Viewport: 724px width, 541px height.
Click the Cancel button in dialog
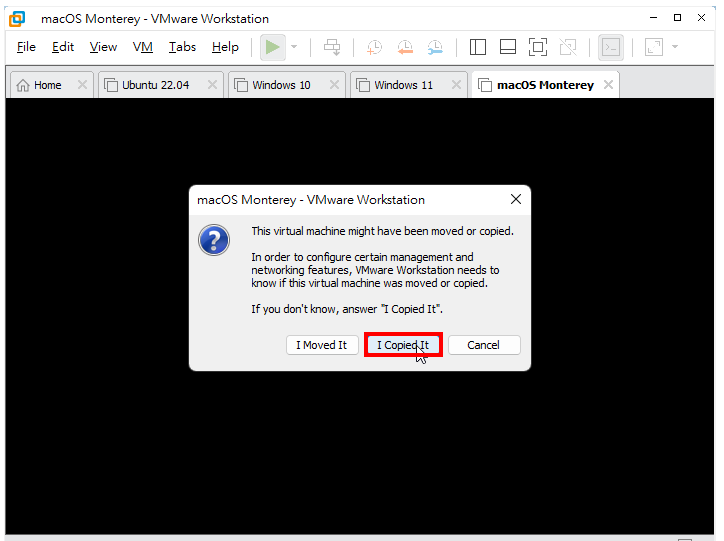(484, 345)
